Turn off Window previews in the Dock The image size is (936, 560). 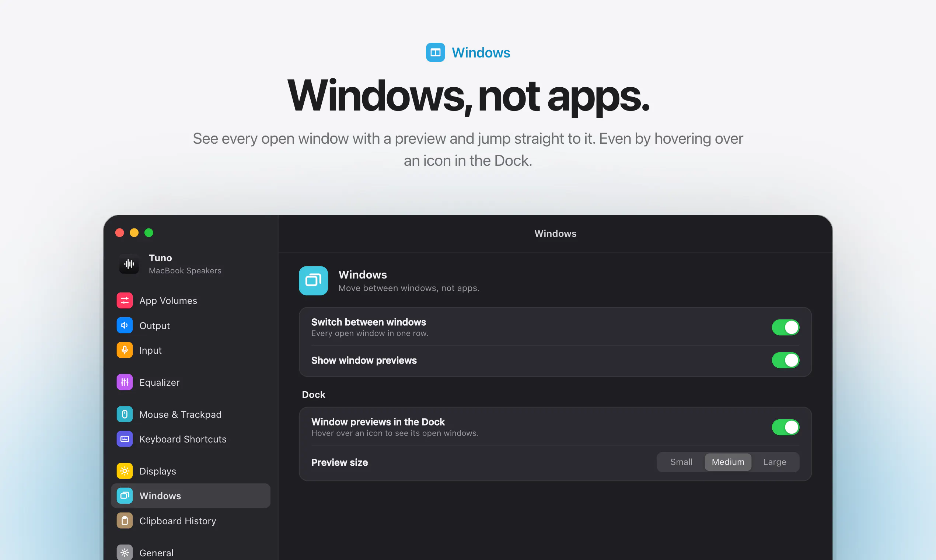point(785,427)
